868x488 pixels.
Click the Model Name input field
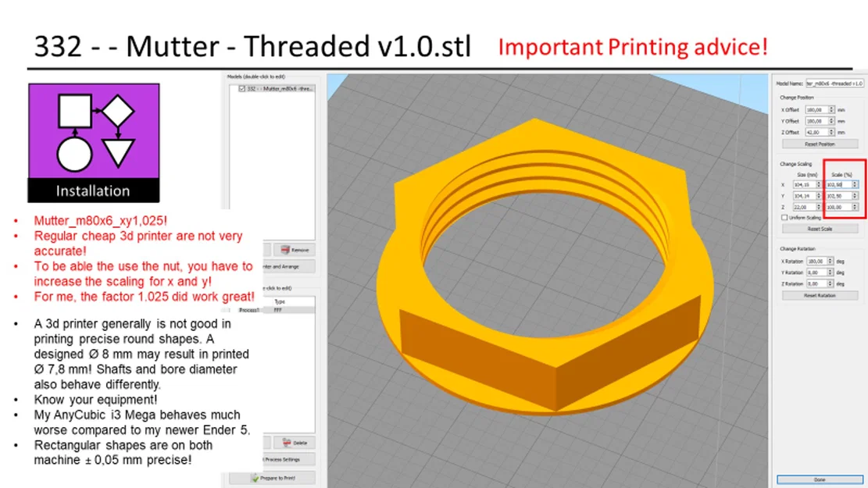point(834,84)
